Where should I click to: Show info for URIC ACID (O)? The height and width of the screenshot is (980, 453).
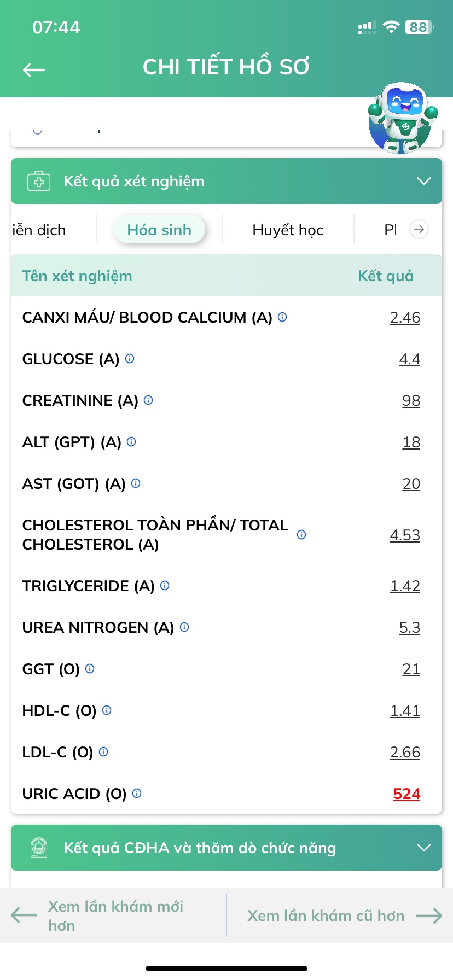[137, 794]
